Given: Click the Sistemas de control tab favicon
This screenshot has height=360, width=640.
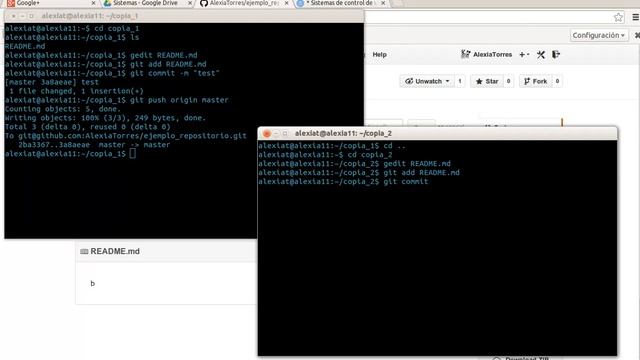Looking at the screenshot, I should (x=300, y=3).
